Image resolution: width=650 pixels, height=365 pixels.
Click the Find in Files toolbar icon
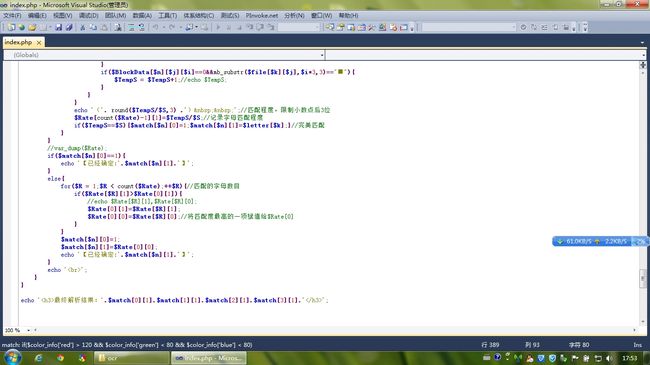(x=118, y=27)
